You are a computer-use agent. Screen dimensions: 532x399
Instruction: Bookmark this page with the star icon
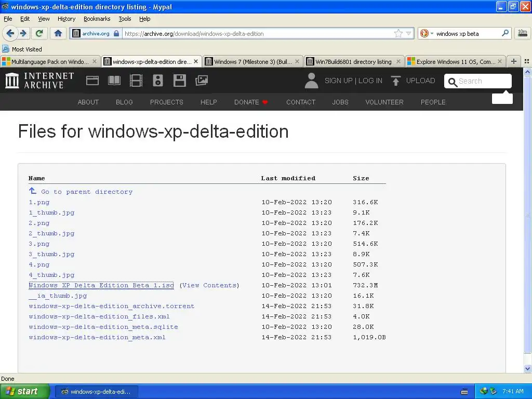(398, 33)
